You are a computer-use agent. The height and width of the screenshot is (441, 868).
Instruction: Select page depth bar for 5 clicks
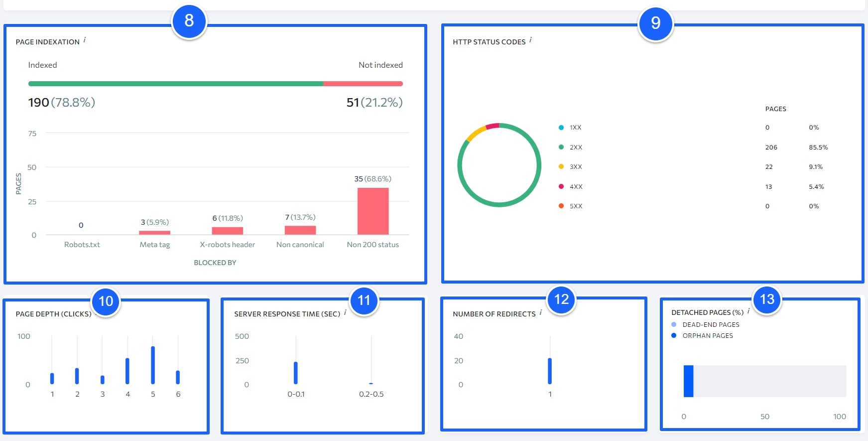tap(153, 365)
